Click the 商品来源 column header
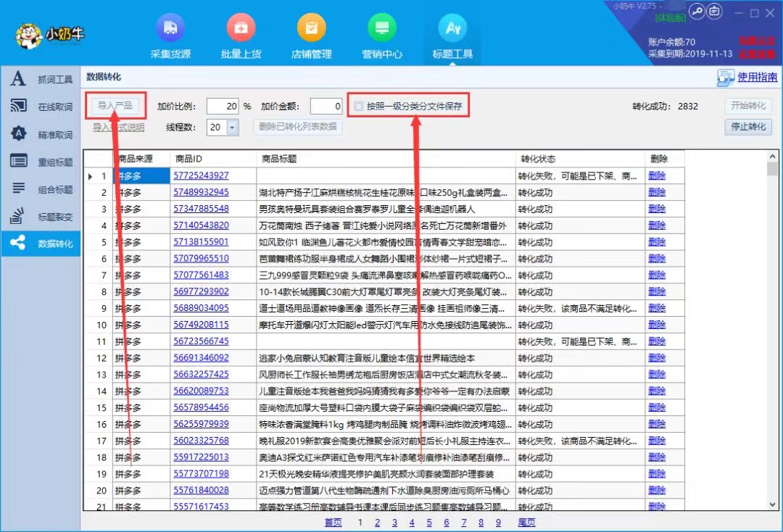This screenshot has height=532, width=783. pos(141,159)
